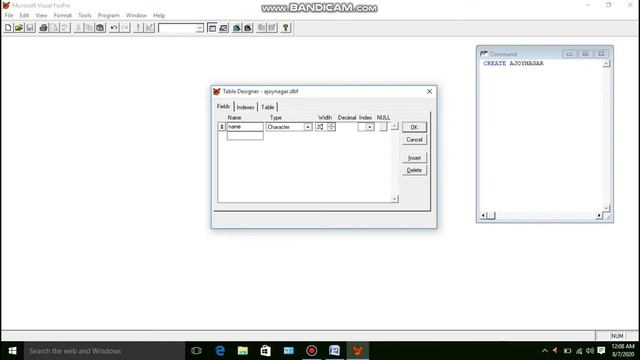Toggle the NULL button for name field

[383, 127]
